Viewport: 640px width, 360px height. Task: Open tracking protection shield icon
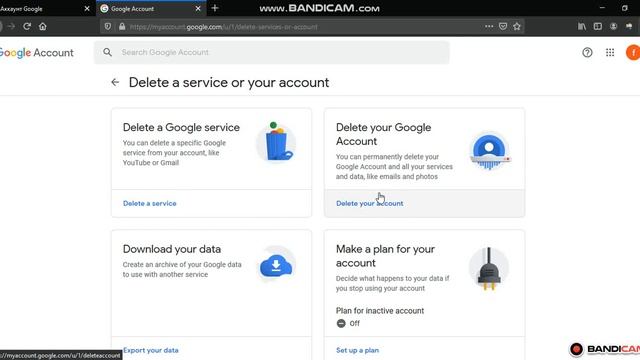108,27
